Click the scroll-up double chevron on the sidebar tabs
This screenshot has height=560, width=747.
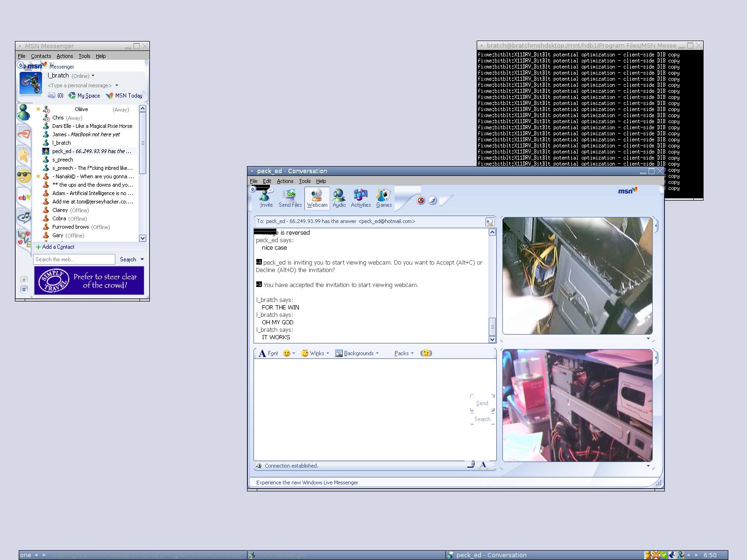point(24,280)
